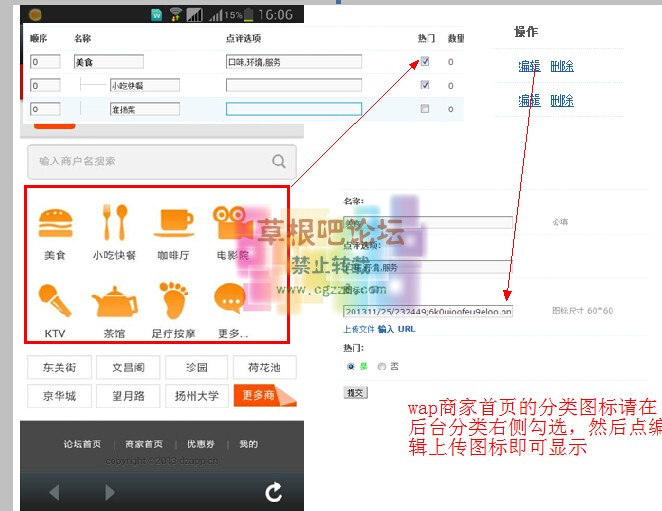Click the 编辑 link in second row
The image size is (662, 511).
point(529,101)
